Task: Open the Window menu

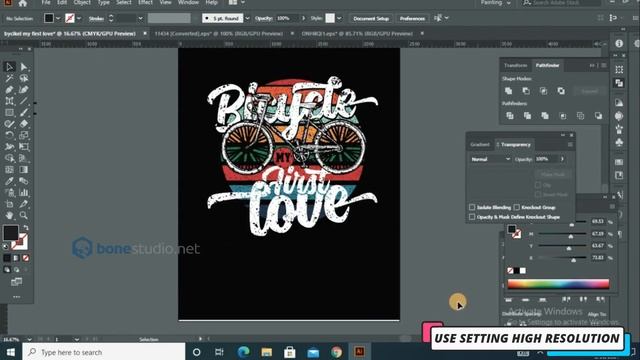Action: (x=188, y=2)
